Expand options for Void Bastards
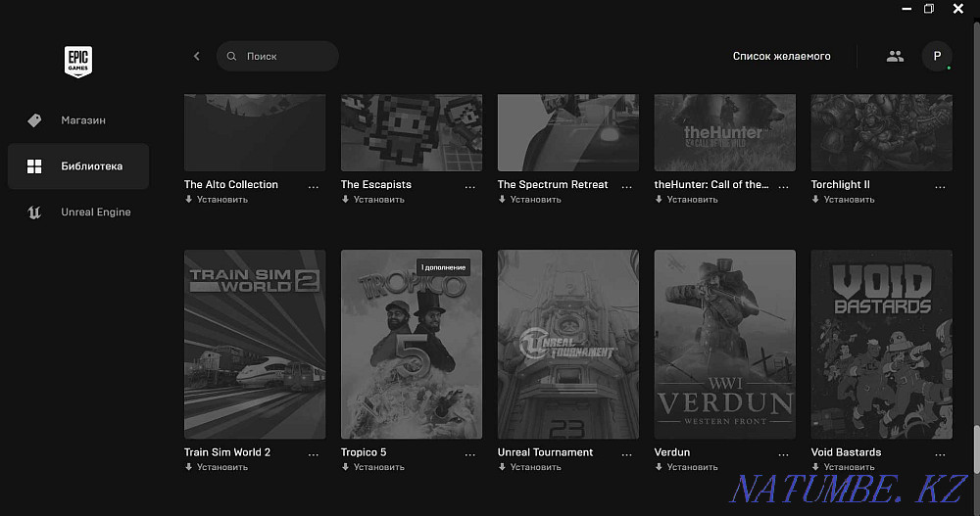This screenshot has width=980, height=516. click(941, 453)
